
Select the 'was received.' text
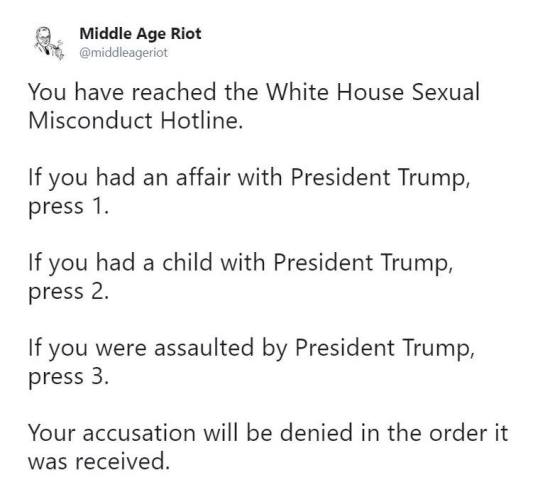99,461
